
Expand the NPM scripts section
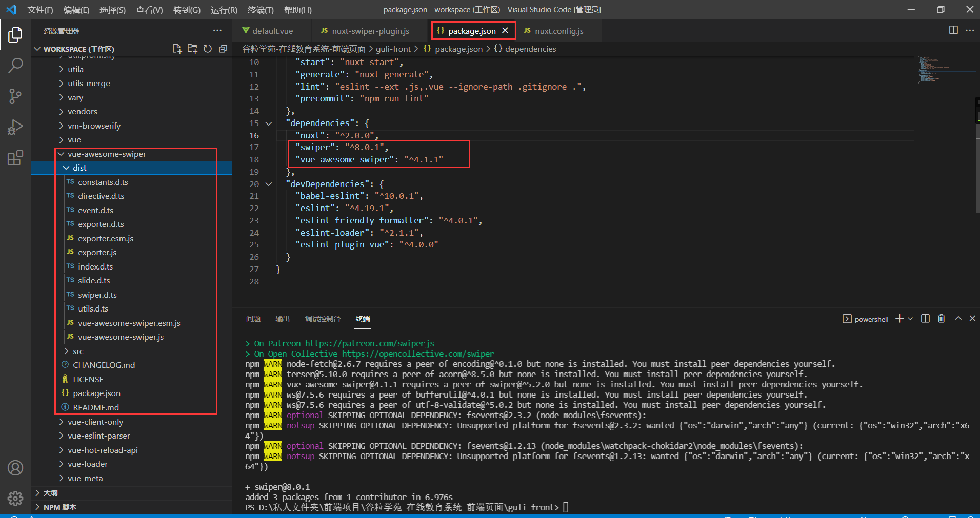[131, 507]
